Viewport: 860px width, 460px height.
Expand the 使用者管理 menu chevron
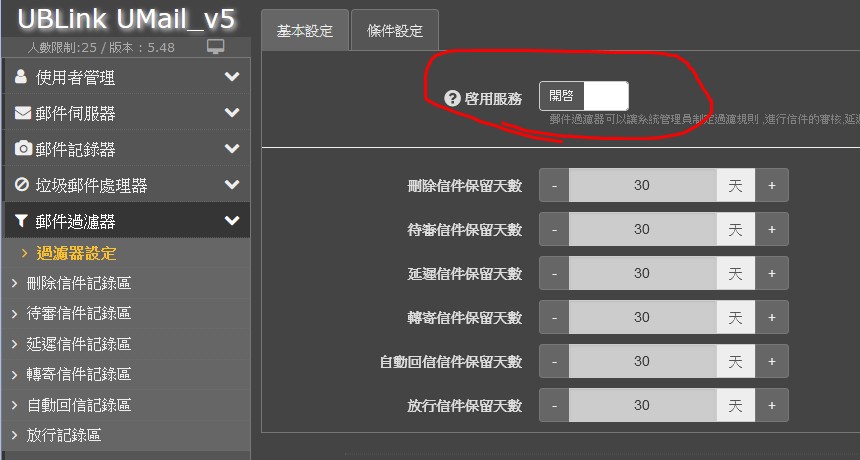tap(232, 76)
